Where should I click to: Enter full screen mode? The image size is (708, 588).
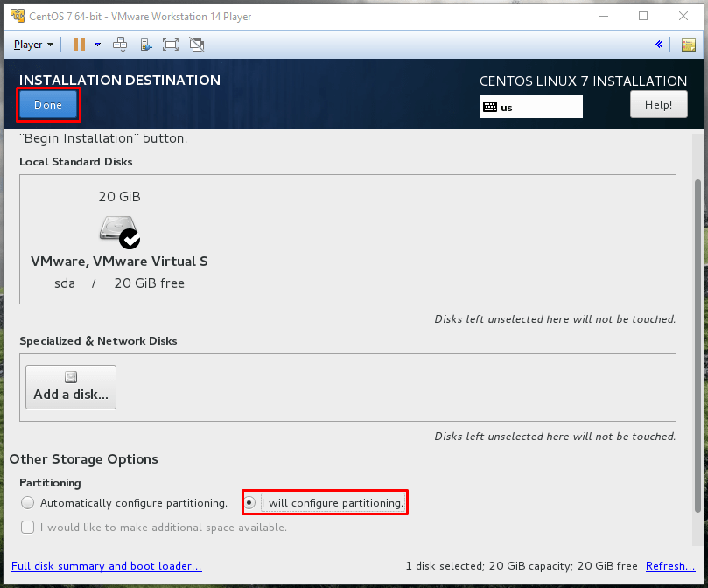pos(171,45)
